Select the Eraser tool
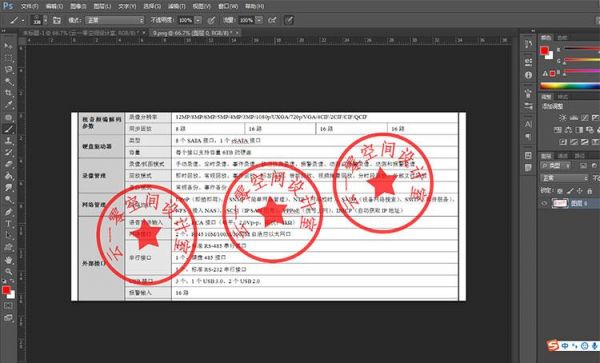The height and width of the screenshot is (363, 600). (x=8, y=164)
